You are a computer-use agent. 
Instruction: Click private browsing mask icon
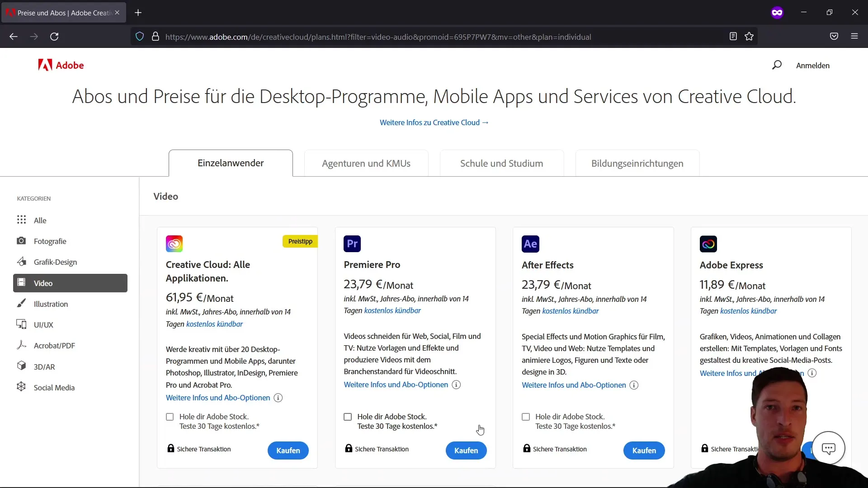[777, 13]
